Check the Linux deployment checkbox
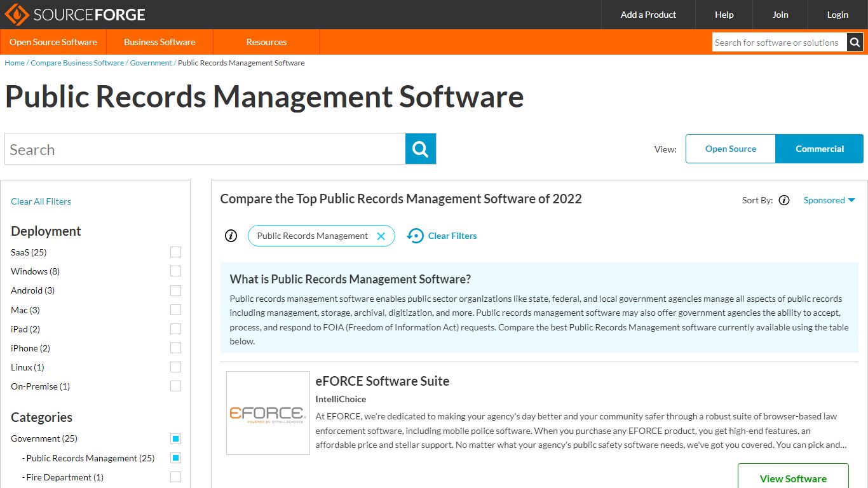Image resolution: width=868 pixels, height=488 pixels. (x=175, y=367)
